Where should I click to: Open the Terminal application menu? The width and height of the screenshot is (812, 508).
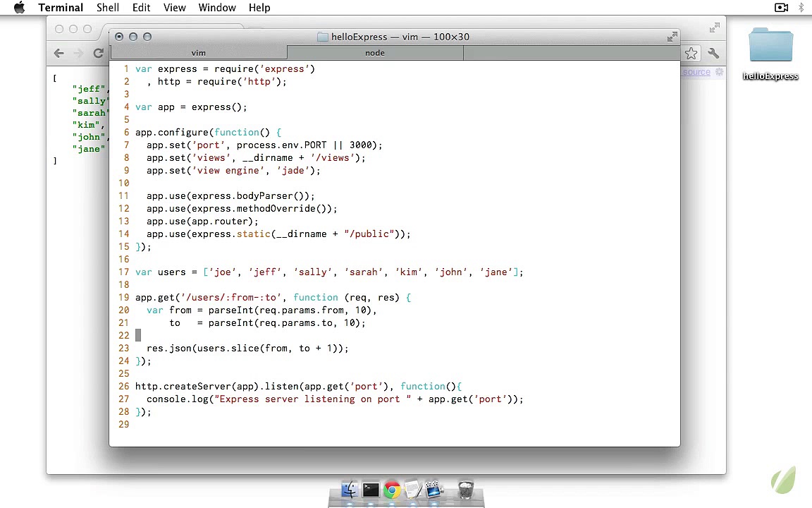(61, 7)
